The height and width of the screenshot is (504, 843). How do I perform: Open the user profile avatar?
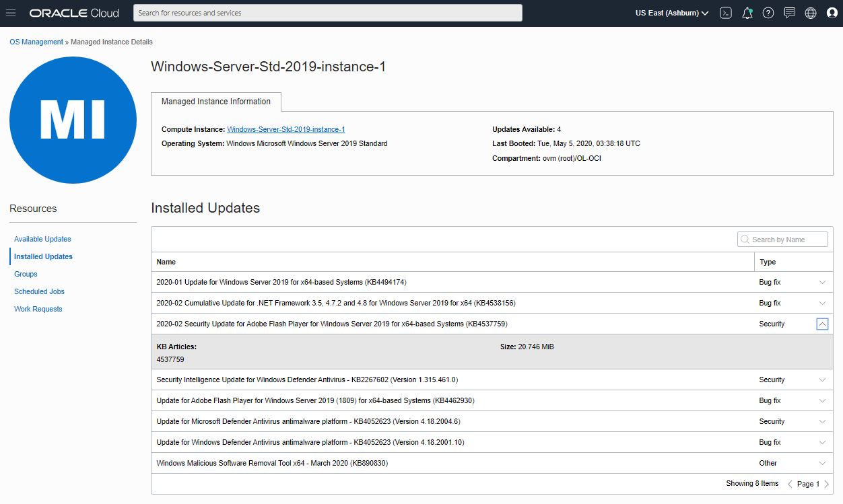[832, 12]
